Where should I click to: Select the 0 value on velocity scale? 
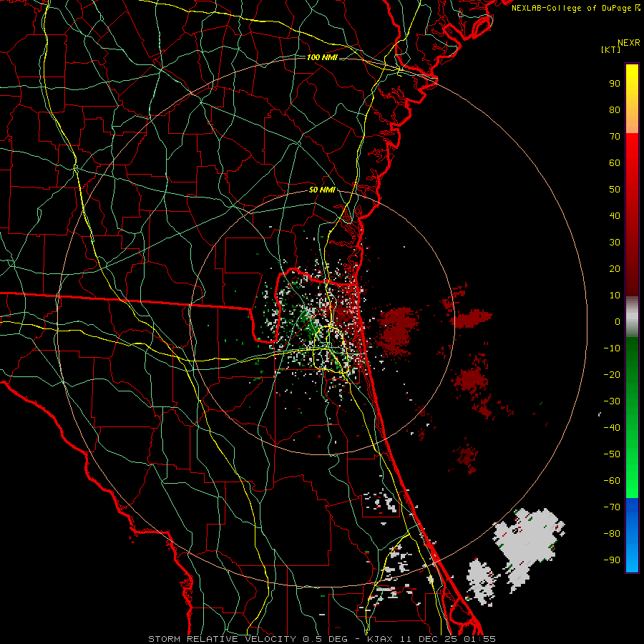click(618, 322)
